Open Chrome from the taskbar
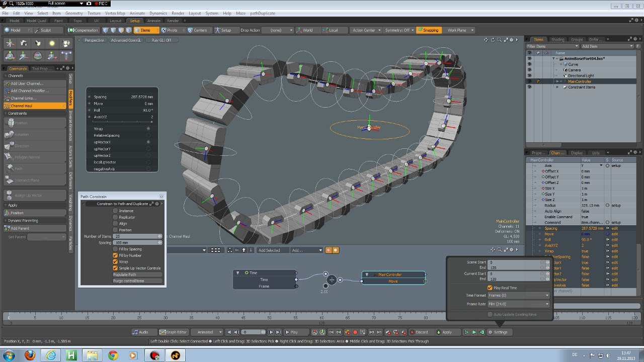Screen dimensions: 644x362 (113, 355)
